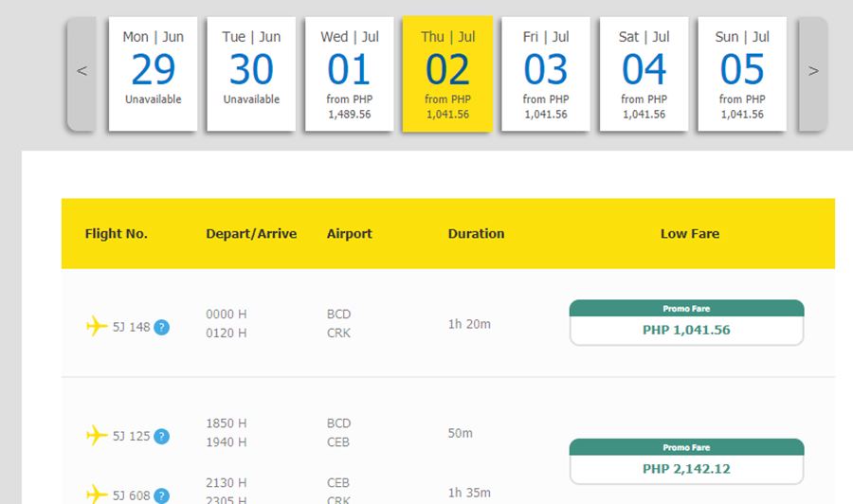This screenshot has height=504, width=853.
Task: Open the help icon for flight 5J 608
Action: point(162,495)
